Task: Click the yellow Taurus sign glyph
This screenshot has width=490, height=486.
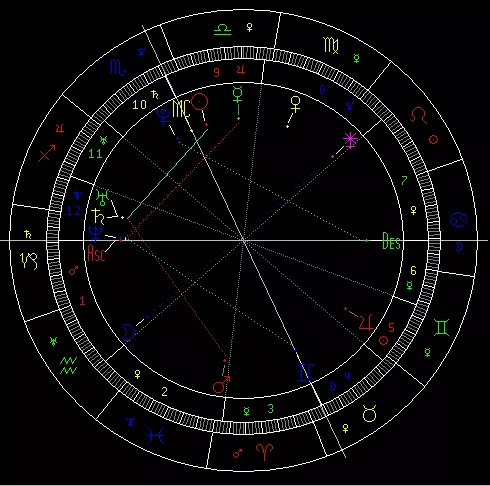Action: click(x=369, y=413)
